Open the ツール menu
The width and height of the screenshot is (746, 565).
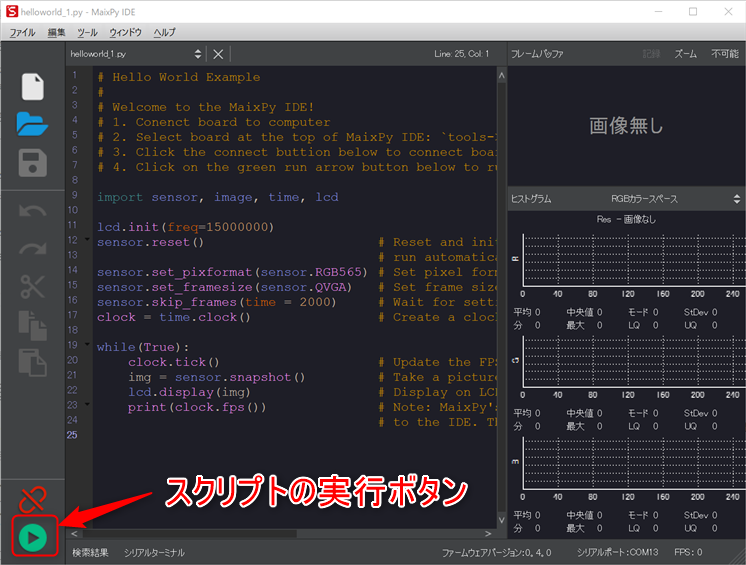point(88,32)
